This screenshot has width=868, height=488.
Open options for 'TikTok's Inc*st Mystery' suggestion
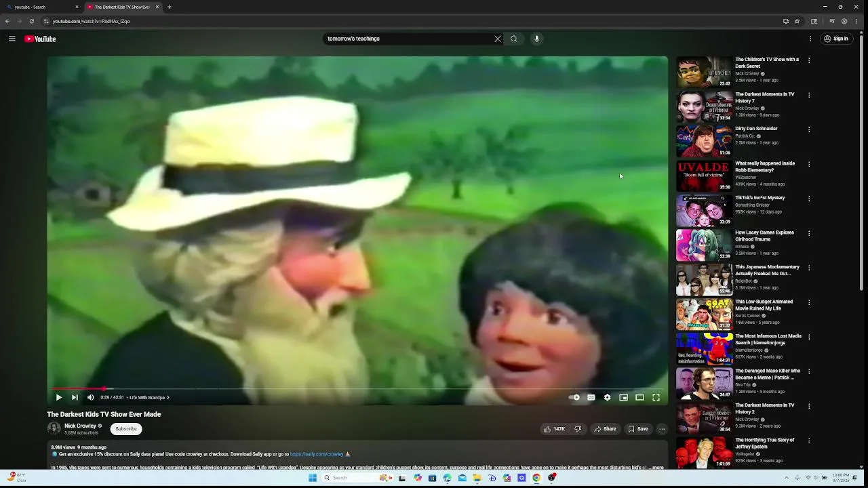(x=808, y=199)
